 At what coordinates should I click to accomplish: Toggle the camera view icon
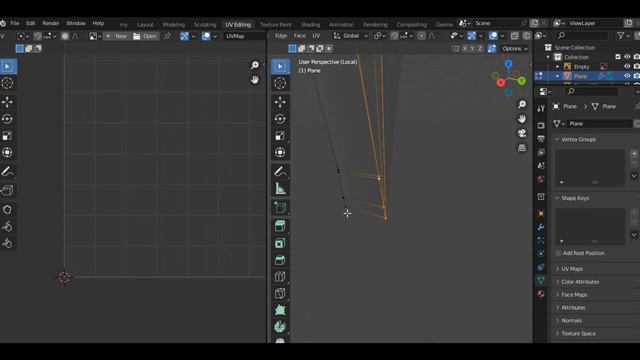coord(522,133)
